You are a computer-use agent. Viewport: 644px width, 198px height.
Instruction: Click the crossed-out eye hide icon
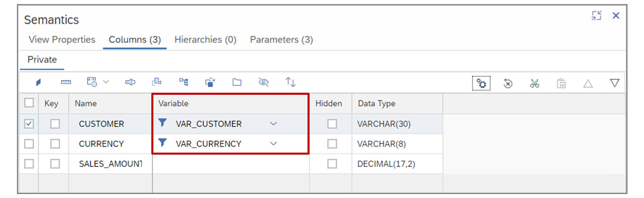(x=264, y=82)
